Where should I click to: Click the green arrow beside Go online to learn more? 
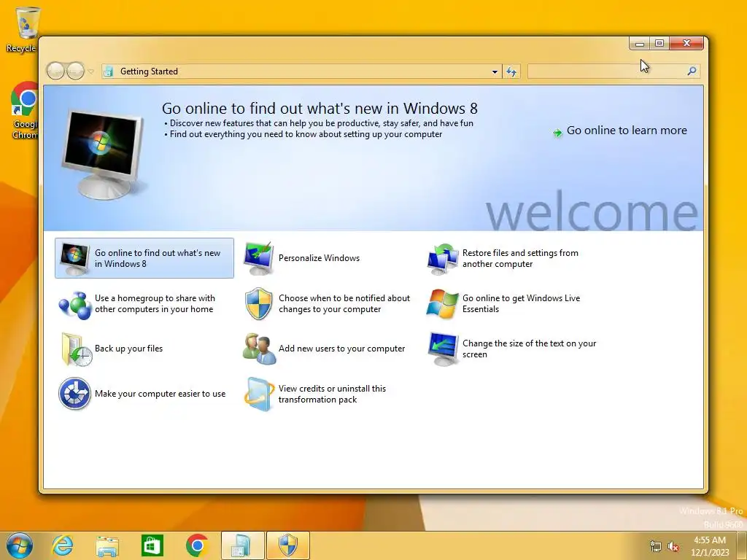(557, 133)
